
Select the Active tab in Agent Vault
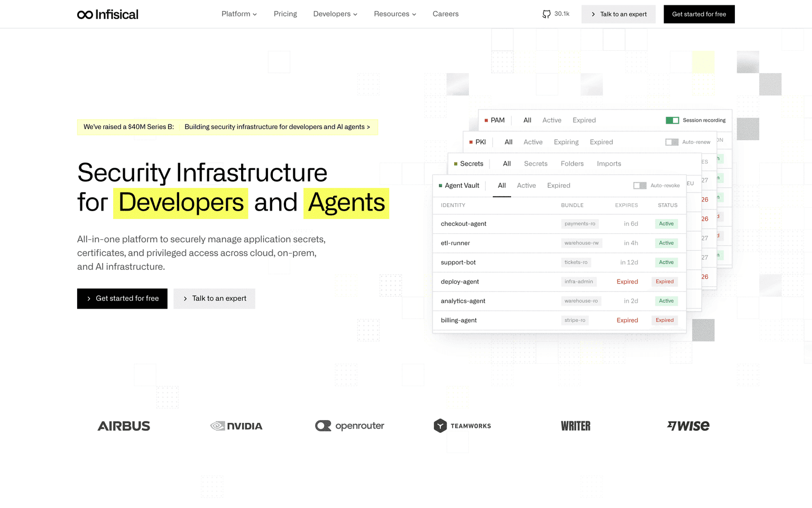click(x=527, y=186)
